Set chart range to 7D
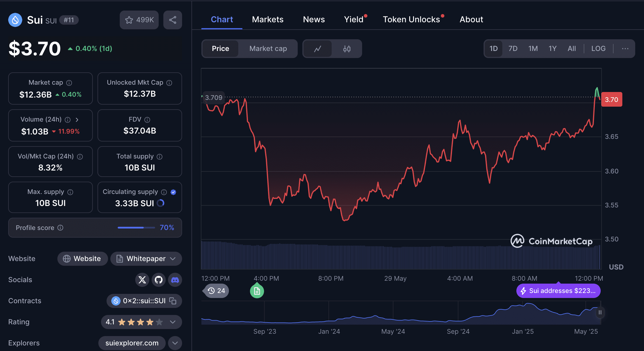The height and width of the screenshot is (351, 644). pyautogui.click(x=513, y=49)
